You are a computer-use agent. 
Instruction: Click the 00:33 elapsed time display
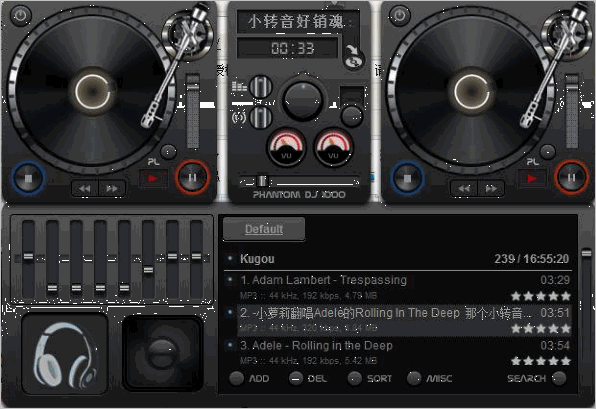pyautogui.click(x=288, y=48)
